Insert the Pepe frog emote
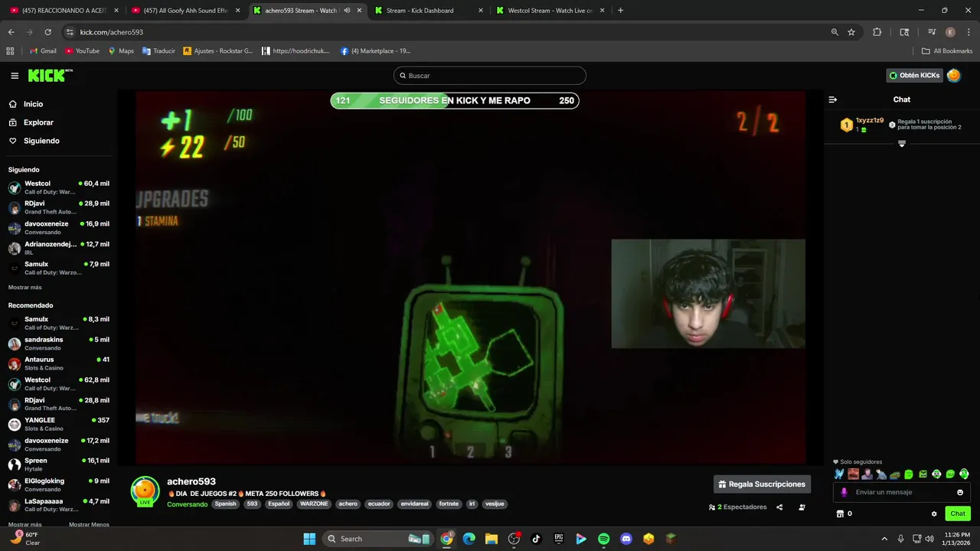 click(895, 474)
